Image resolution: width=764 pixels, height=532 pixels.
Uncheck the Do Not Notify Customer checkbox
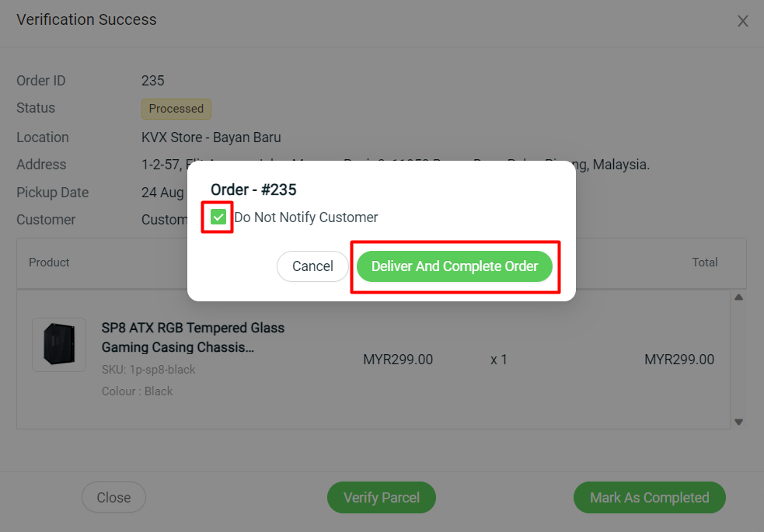coord(218,217)
